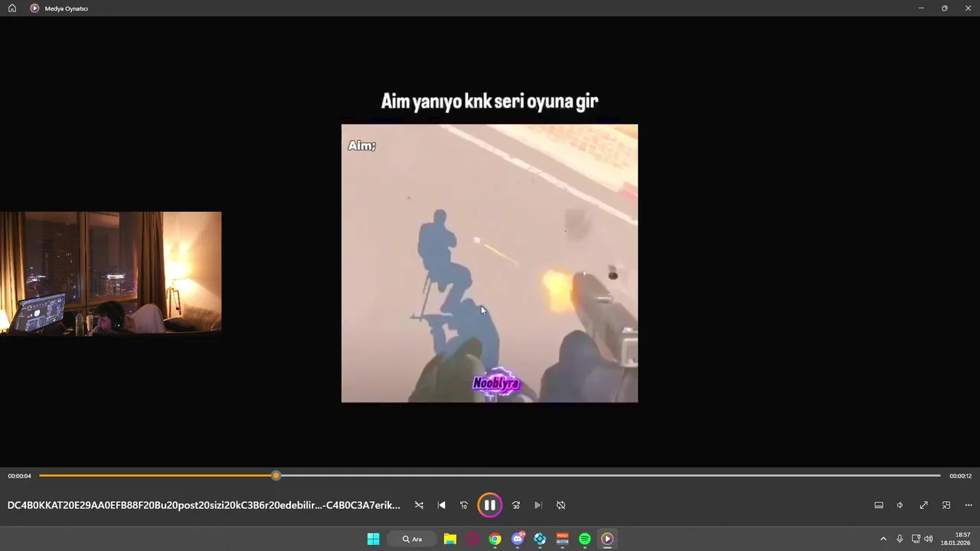Click the system tray speaker icon
The image size is (980, 551).
click(x=929, y=539)
